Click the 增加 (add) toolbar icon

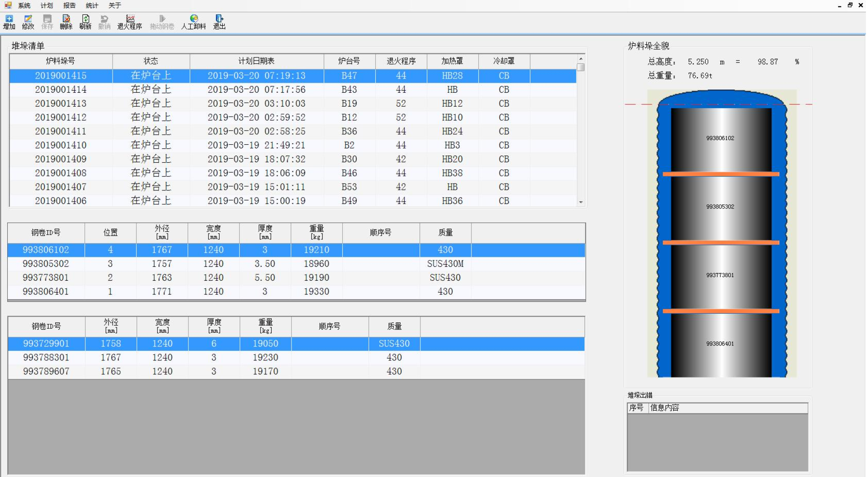(x=9, y=22)
